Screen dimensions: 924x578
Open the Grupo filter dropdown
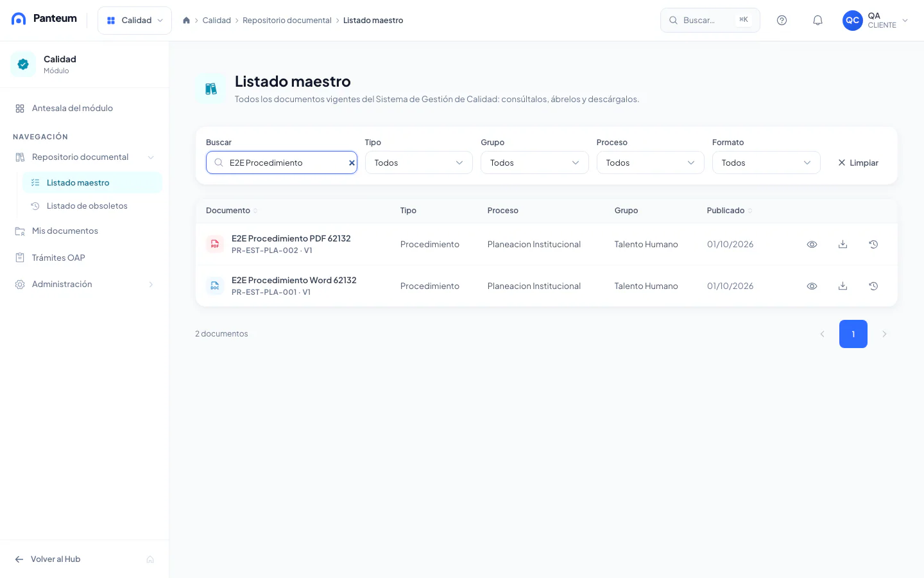coord(535,162)
